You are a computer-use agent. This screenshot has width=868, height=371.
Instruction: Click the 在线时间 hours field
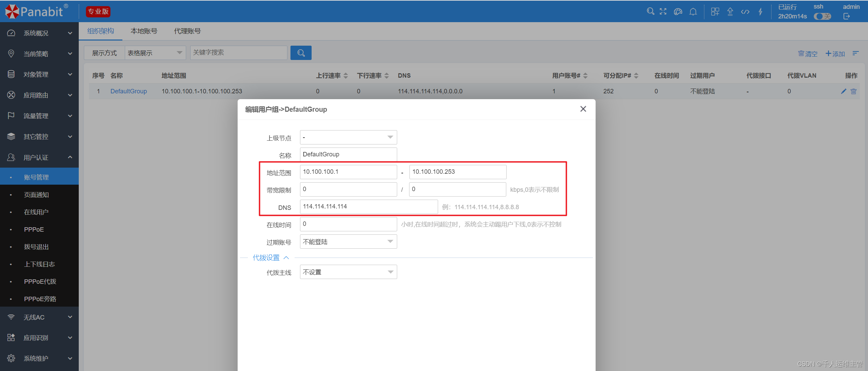click(348, 224)
